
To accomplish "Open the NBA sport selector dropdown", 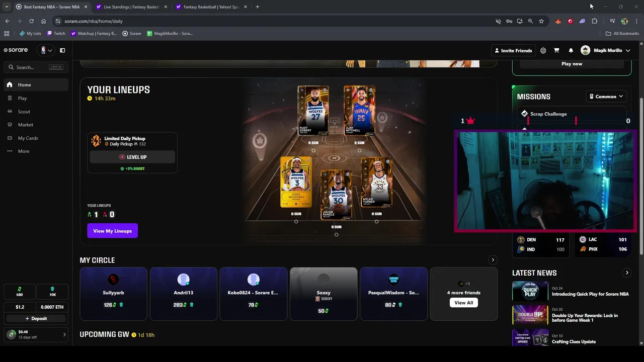I will click(46, 50).
